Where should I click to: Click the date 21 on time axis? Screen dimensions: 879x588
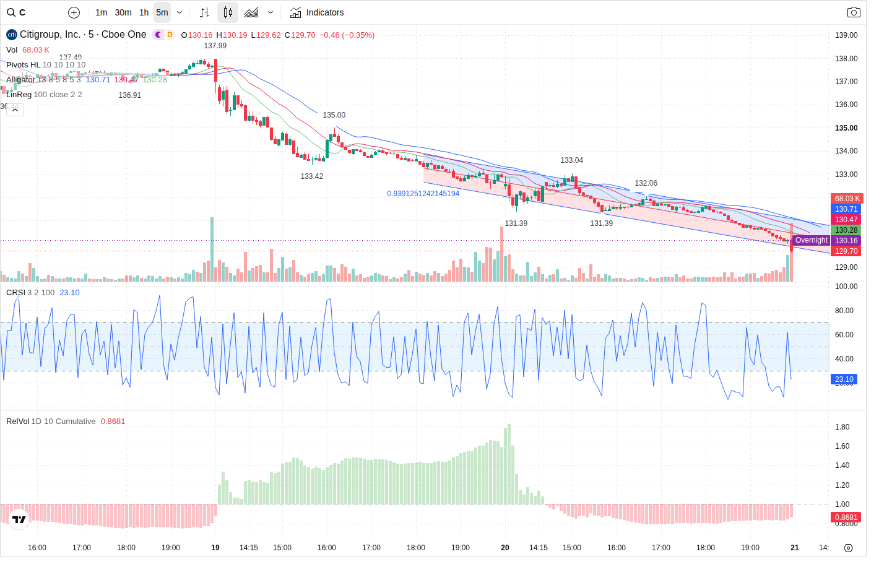click(x=795, y=548)
